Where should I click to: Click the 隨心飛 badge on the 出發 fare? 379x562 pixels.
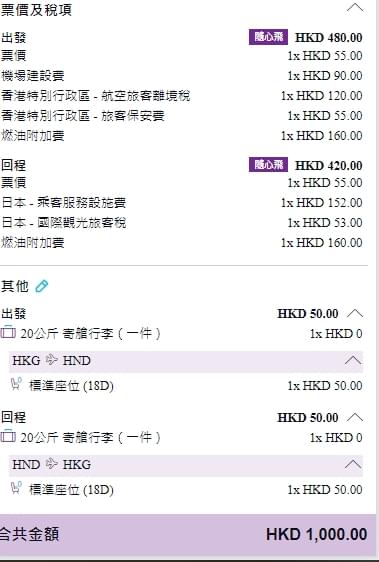[268, 37]
